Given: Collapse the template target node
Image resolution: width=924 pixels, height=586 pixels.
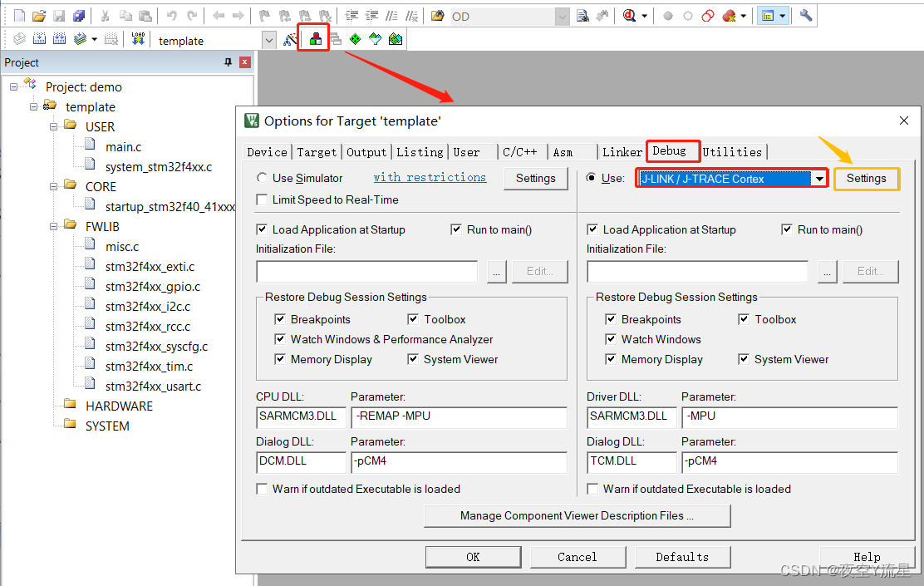Looking at the screenshot, I should (33, 106).
